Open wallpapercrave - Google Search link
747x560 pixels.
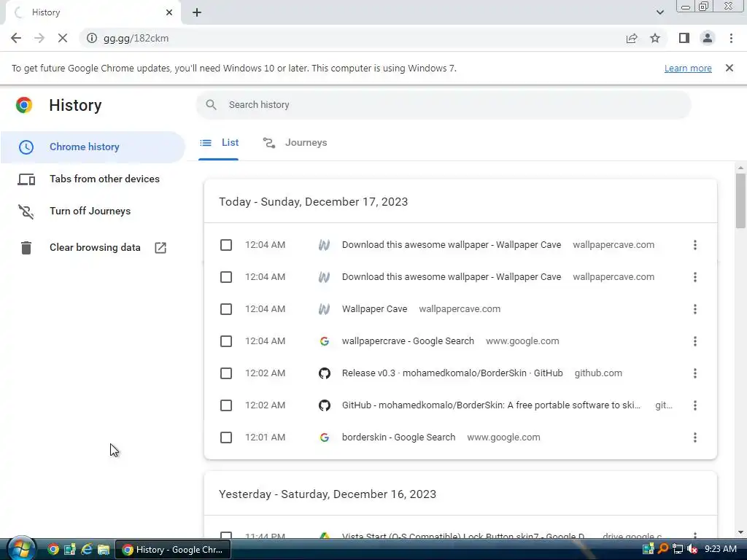pyautogui.click(x=408, y=341)
